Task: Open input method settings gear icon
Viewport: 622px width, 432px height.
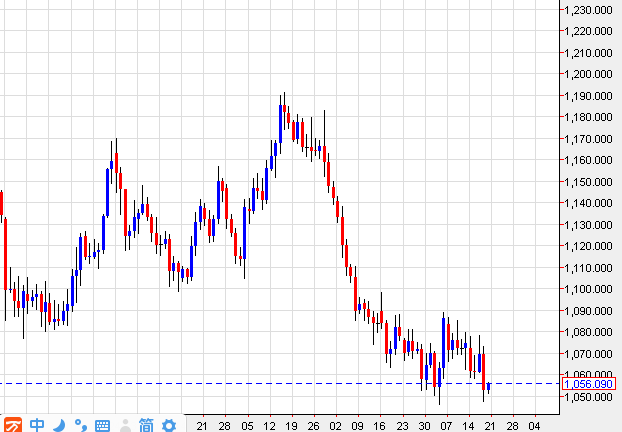Action: click(169, 425)
